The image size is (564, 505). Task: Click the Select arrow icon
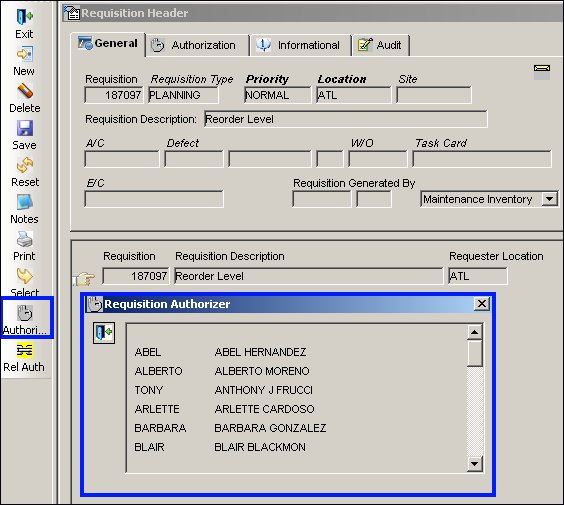tap(24, 276)
